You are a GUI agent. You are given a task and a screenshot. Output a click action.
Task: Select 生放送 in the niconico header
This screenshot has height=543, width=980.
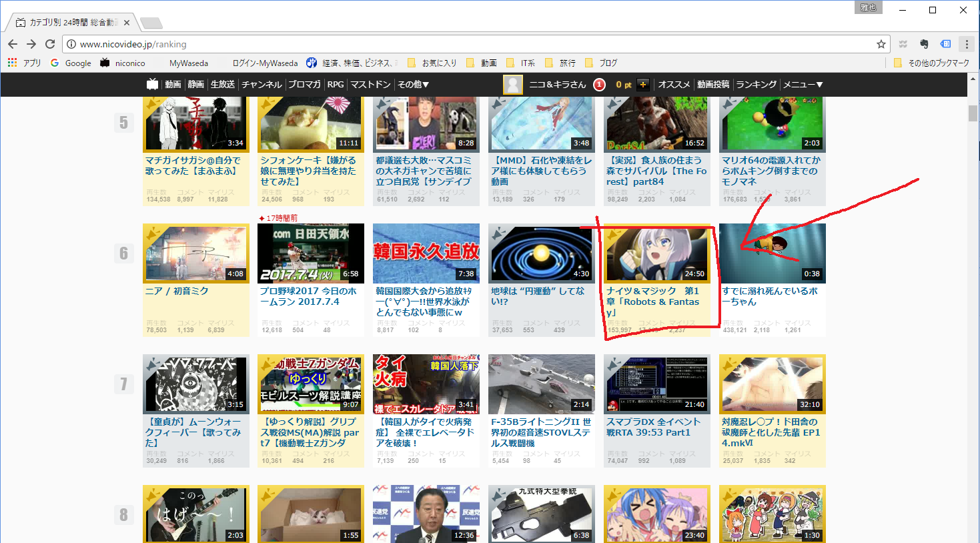(223, 84)
